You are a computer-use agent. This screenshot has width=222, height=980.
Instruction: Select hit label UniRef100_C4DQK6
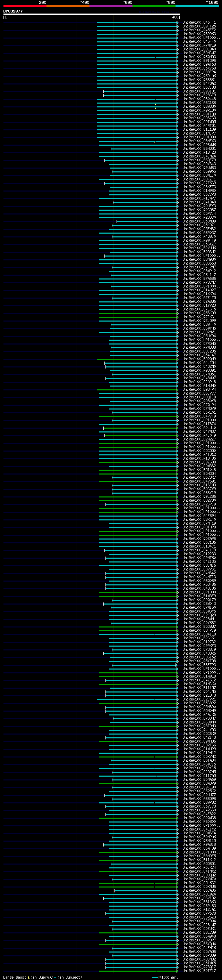click(x=199, y=653)
